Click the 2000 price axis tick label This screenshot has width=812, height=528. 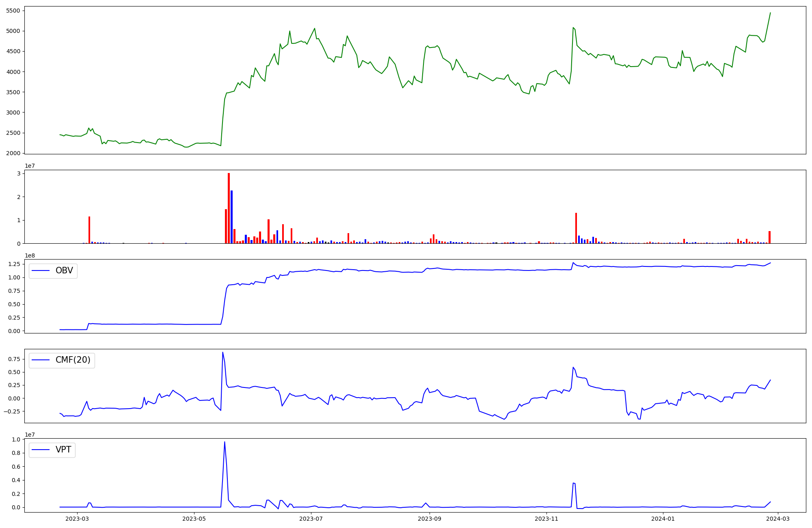point(13,154)
